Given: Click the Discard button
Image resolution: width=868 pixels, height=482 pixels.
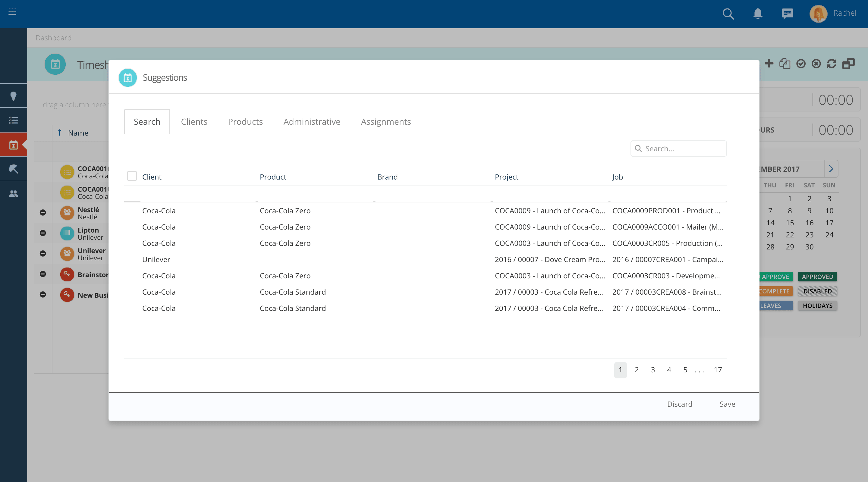Looking at the screenshot, I should coord(680,404).
